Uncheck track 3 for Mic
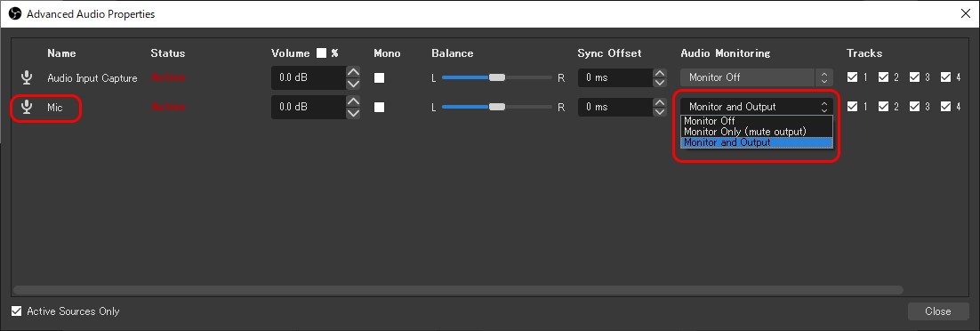980x331 pixels. [x=915, y=107]
